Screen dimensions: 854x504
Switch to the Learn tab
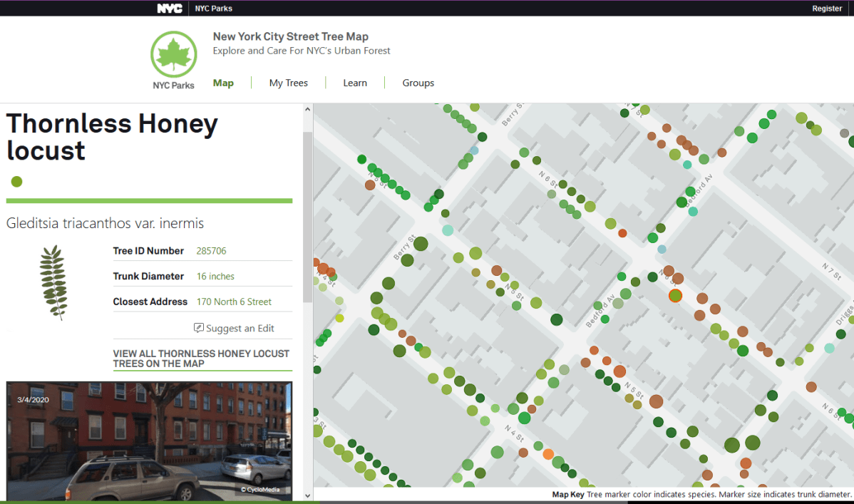coord(354,83)
